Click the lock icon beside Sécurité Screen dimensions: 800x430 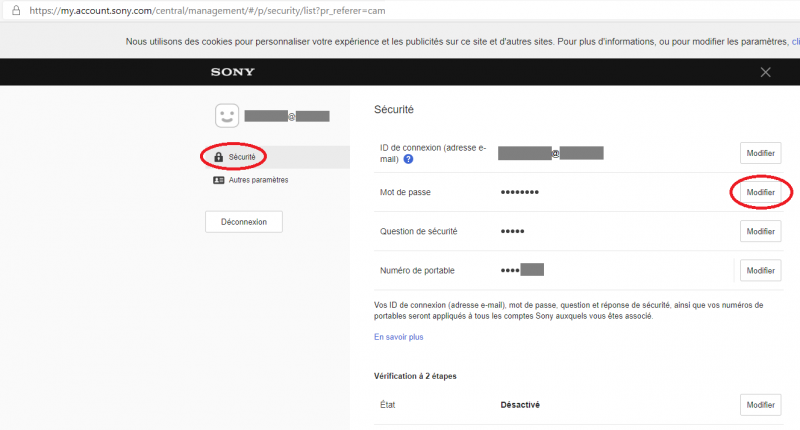(x=218, y=157)
